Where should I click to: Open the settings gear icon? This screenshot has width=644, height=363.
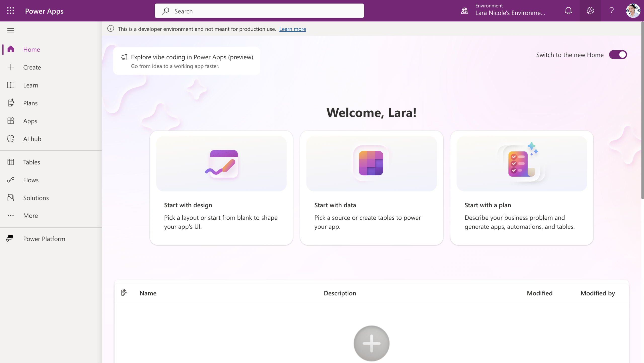click(590, 11)
